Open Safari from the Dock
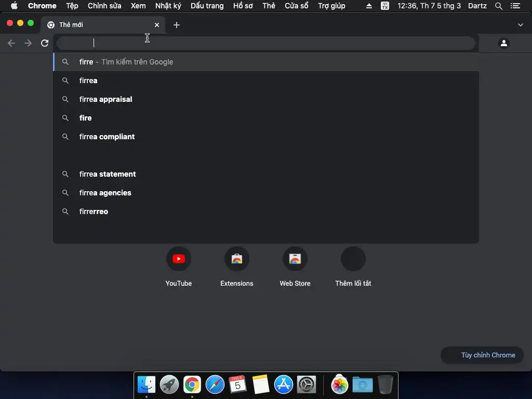The image size is (532, 399). coord(215,384)
